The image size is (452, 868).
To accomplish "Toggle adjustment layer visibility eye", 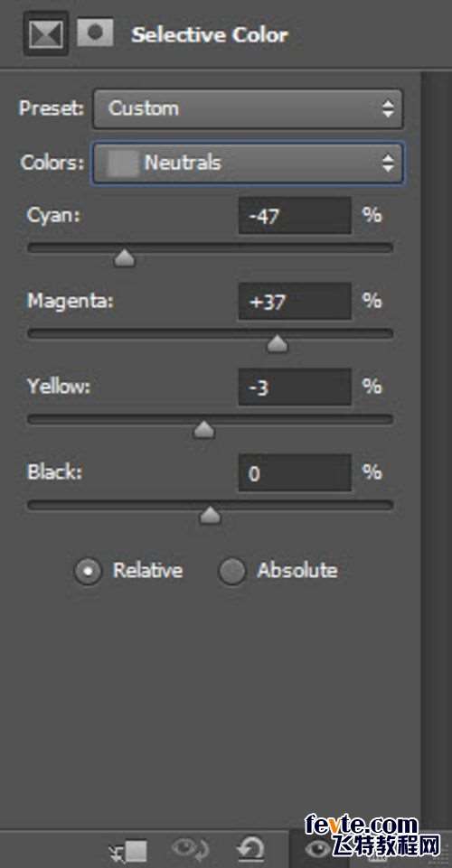I will [315, 849].
